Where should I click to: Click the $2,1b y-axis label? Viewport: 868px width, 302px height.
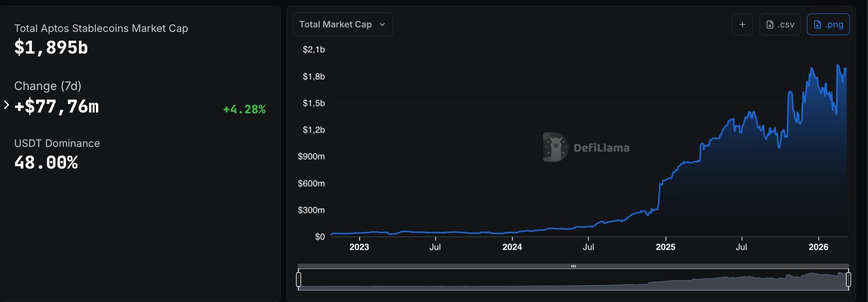(314, 50)
